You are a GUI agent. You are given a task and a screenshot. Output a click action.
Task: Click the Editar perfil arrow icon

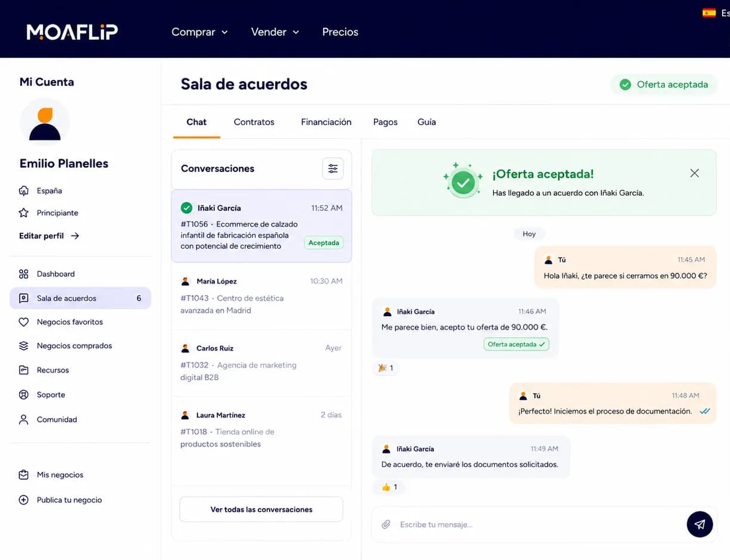(75, 236)
